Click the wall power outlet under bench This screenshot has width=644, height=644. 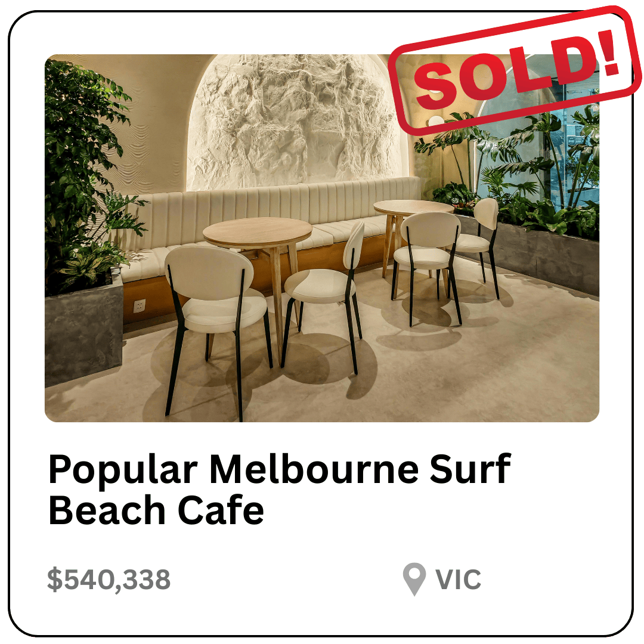click(140, 306)
